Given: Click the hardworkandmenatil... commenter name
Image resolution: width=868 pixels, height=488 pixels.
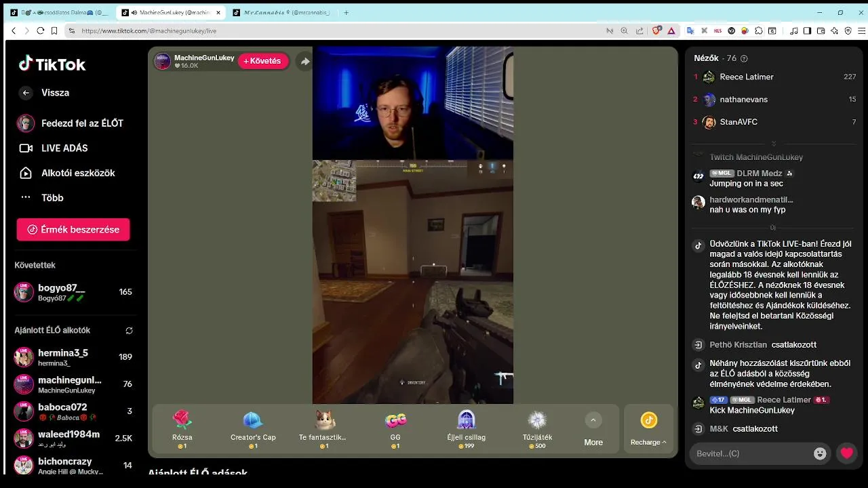Looking at the screenshot, I should [751, 200].
